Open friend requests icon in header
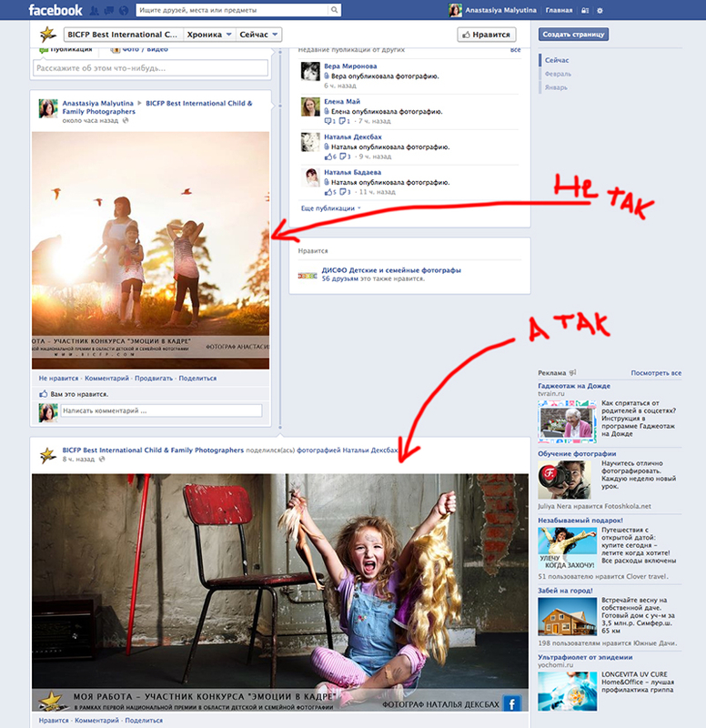The width and height of the screenshot is (706, 728). (x=96, y=11)
